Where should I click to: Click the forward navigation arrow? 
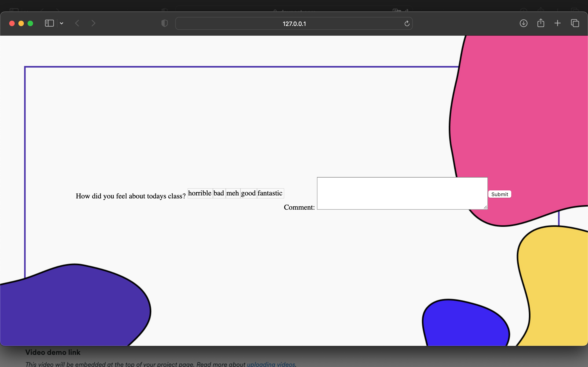click(93, 23)
